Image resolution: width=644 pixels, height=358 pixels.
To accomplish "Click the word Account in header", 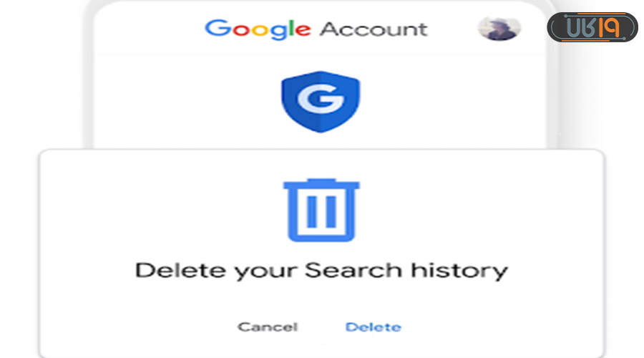I will 374,29.
